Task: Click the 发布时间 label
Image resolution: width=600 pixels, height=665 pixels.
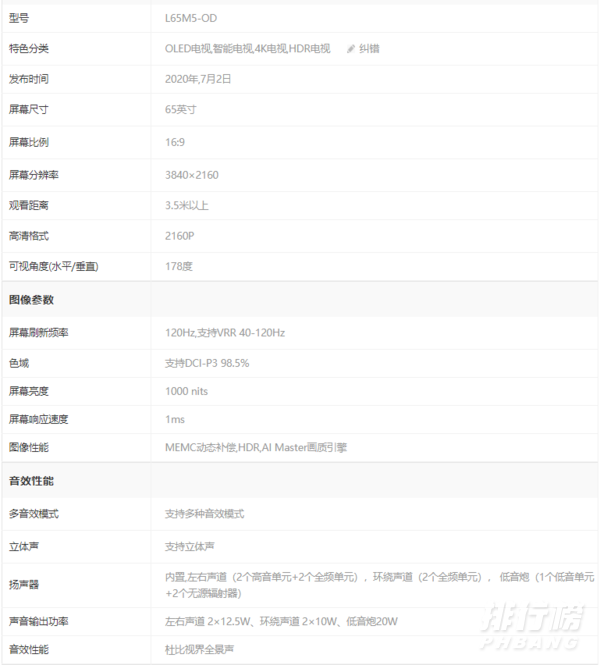Action: tap(29, 79)
